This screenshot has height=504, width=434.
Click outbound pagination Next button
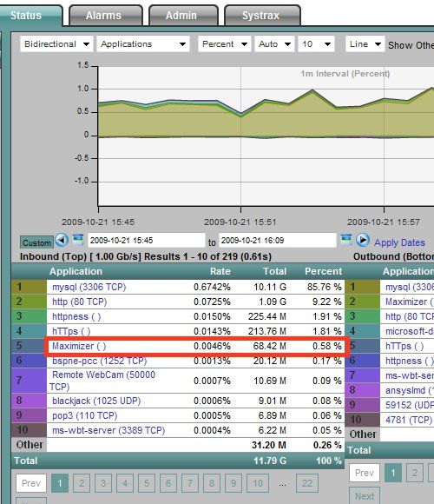coord(365,495)
